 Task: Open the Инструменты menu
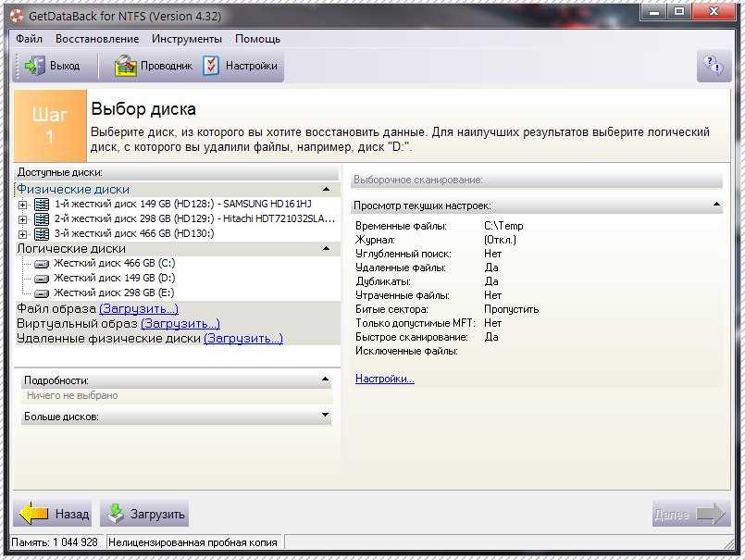coord(187,39)
